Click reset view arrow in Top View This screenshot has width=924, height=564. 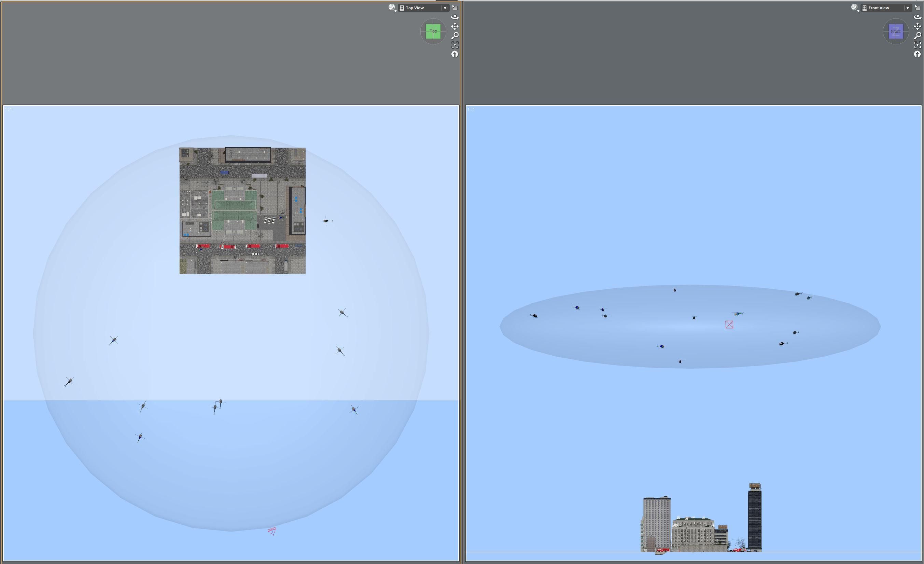454,54
